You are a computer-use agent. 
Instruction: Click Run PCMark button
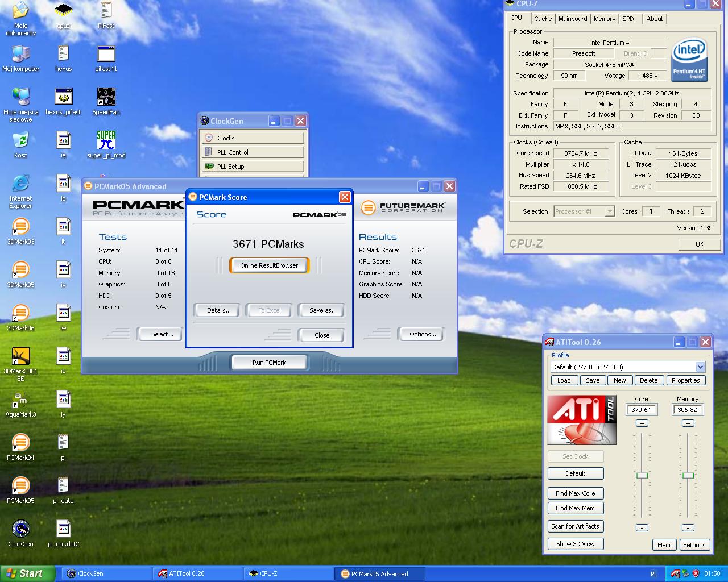269,363
